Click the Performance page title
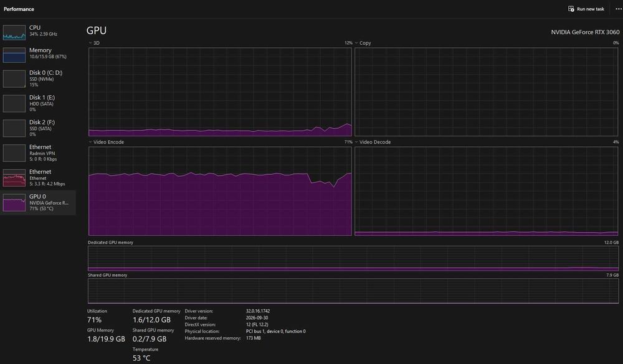Screen dimensions: 623x364 click(x=19, y=9)
